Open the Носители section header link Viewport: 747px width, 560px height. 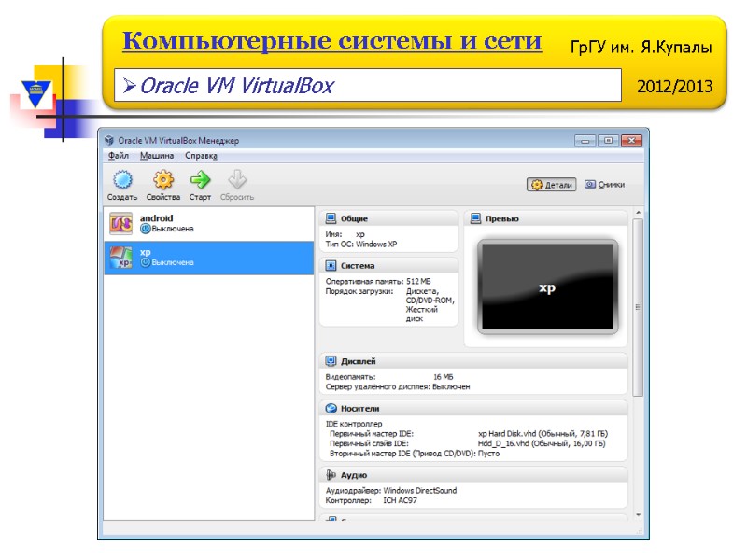tap(359, 409)
